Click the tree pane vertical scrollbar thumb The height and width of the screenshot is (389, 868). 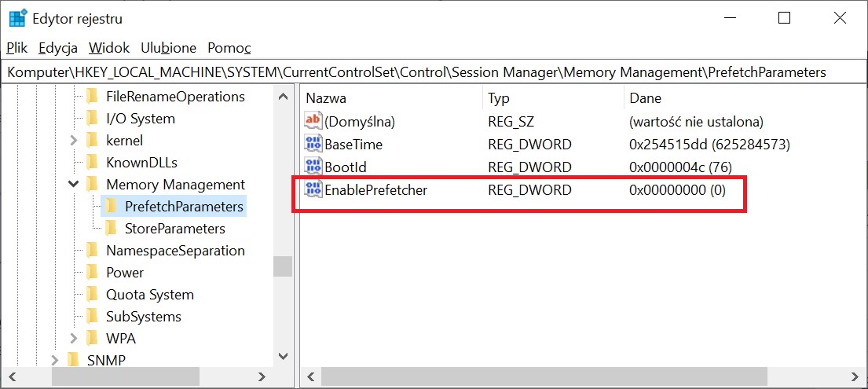pos(283,266)
